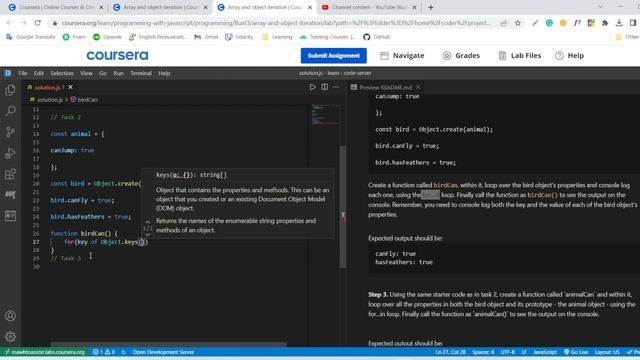The width and height of the screenshot is (640, 360).
Task: Open the code-server application menu icon
Action: 8,73
